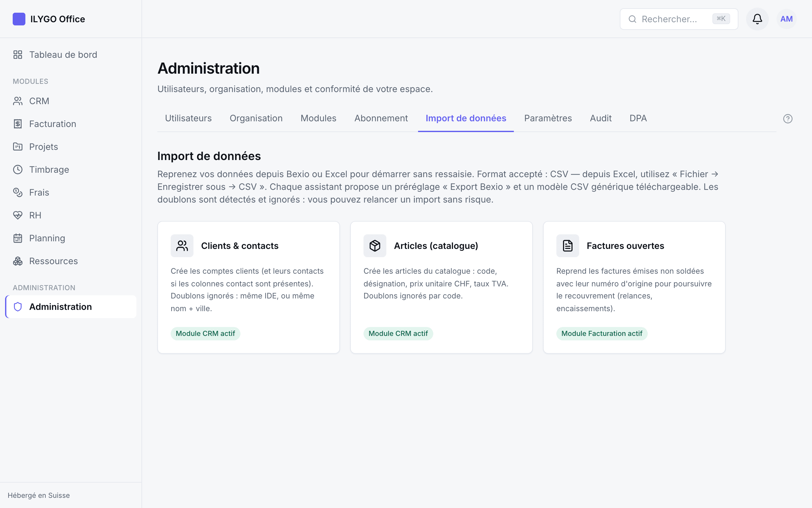This screenshot has width=812, height=508.
Task: Click the Factures ouvertes document icon
Action: [567, 246]
